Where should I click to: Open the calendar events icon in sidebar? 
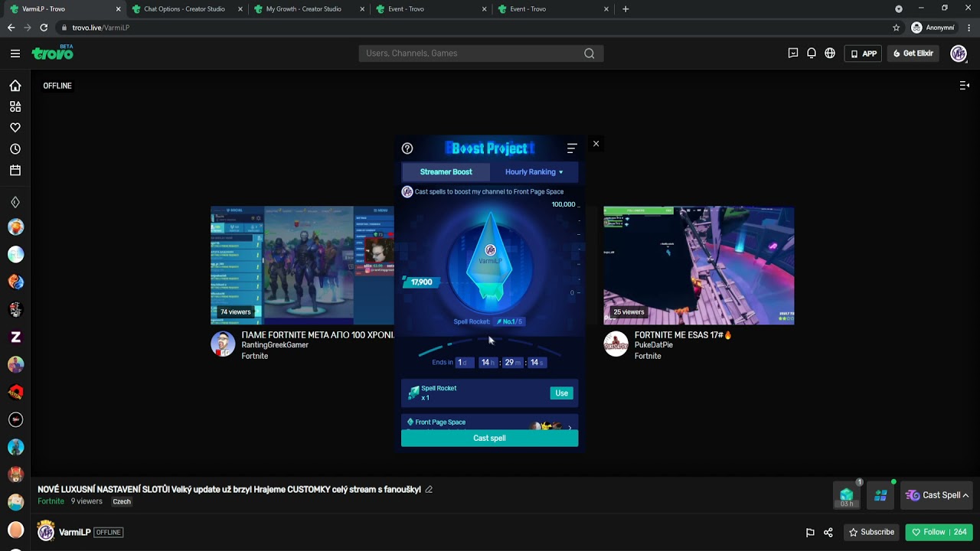pos(15,171)
